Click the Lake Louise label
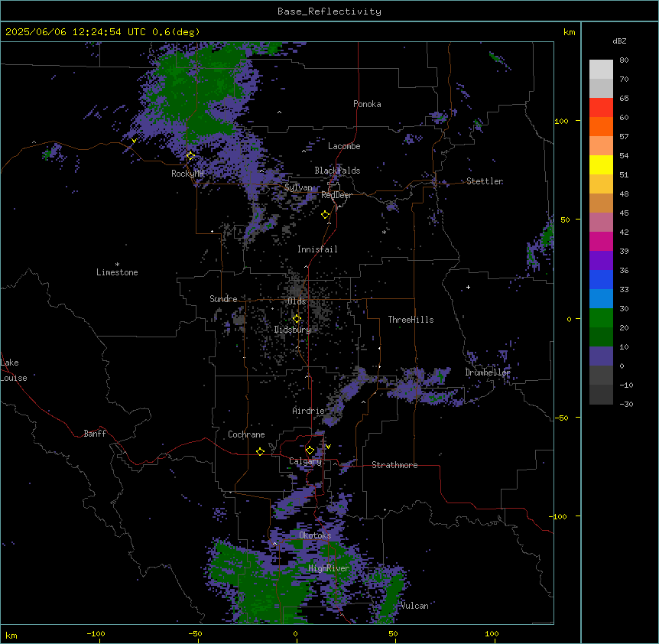659x644 pixels. click(14, 370)
